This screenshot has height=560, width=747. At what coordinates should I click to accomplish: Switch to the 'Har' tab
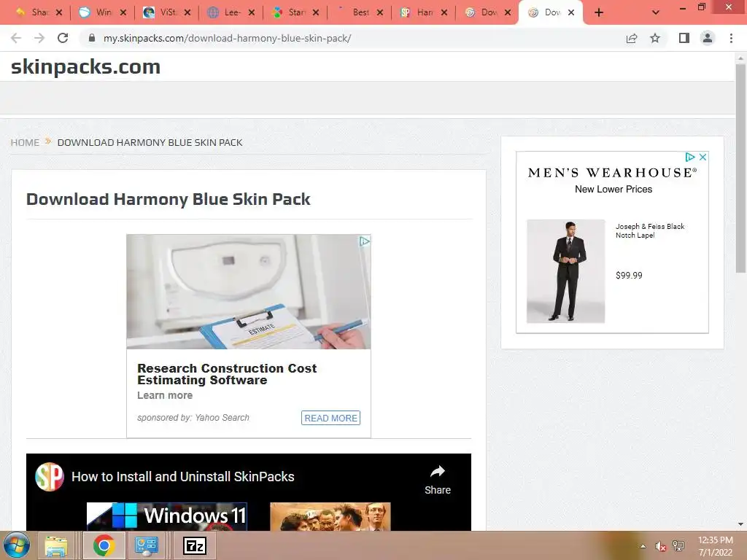418,12
